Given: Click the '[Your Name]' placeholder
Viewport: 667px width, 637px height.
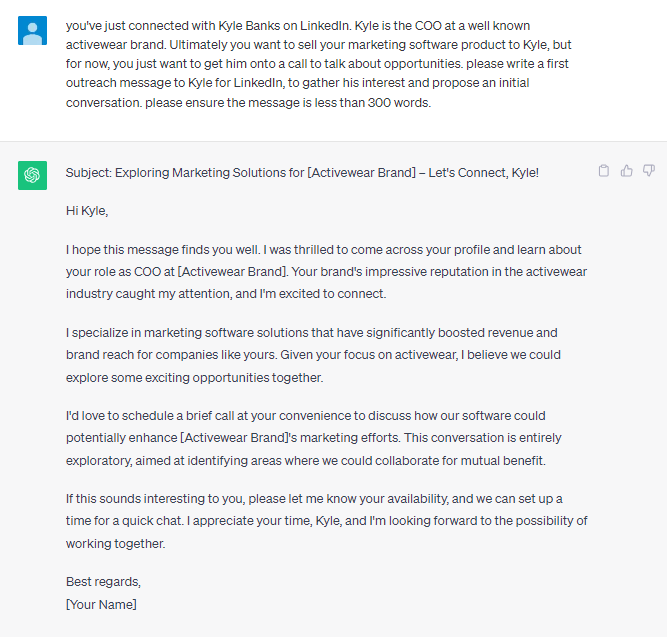Looking at the screenshot, I should coord(101,604).
